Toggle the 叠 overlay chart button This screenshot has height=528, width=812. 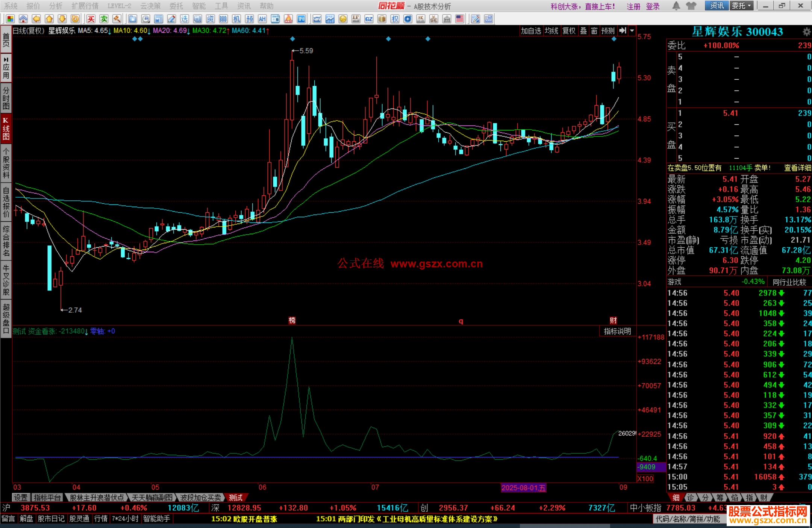tap(583, 31)
